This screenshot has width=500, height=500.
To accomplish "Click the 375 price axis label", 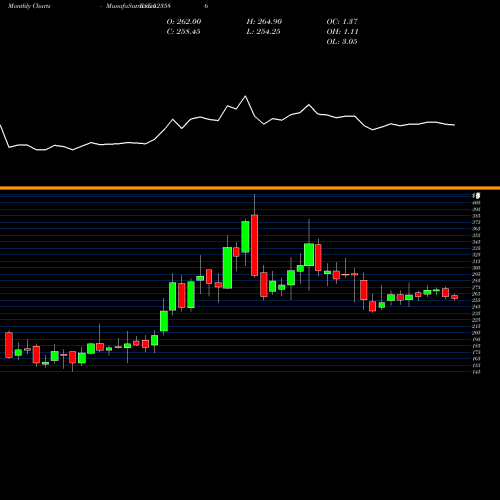I will click(476, 222).
